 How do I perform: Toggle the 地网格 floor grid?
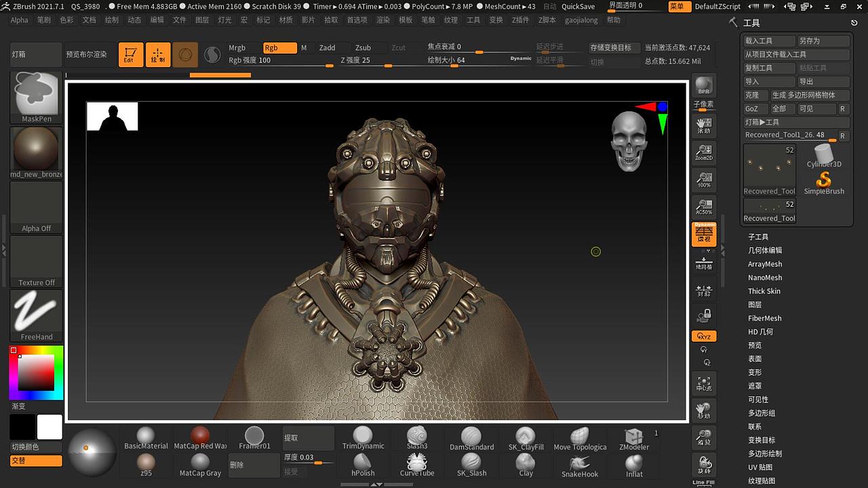pos(704,263)
